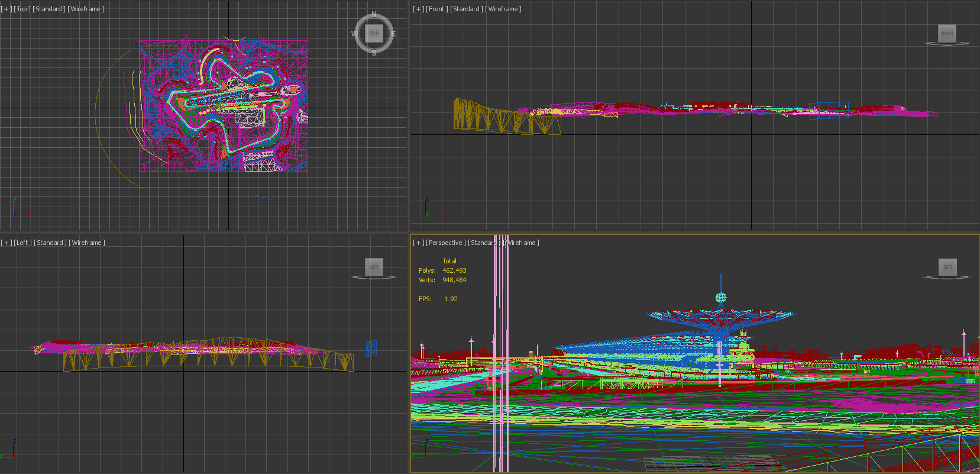The width and height of the screenshot is (980, 474).
Task: Click the TOP face of the Top viewport ViewCube
Action: pos(374,34)
